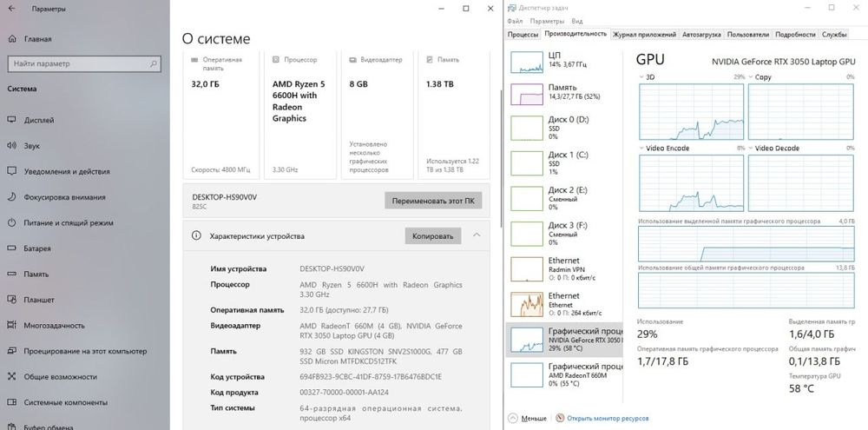Select the Дисплей monitor icon
Image resolution: width=868 pixels, height=430 pixels.
click(11, 120)
